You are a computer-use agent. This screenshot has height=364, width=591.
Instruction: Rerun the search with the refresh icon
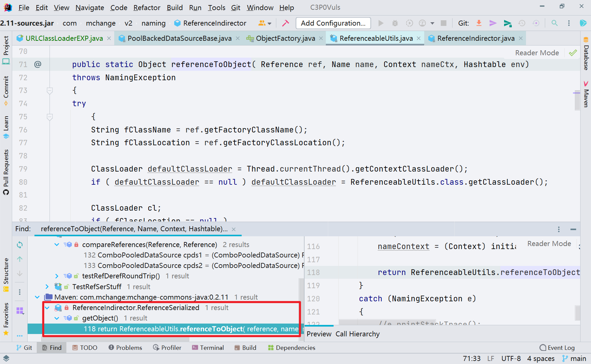20,245
